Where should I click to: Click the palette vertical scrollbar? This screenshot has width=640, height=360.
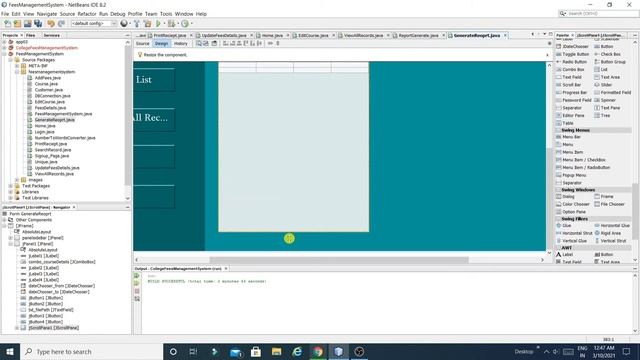(x=635, y=211)
